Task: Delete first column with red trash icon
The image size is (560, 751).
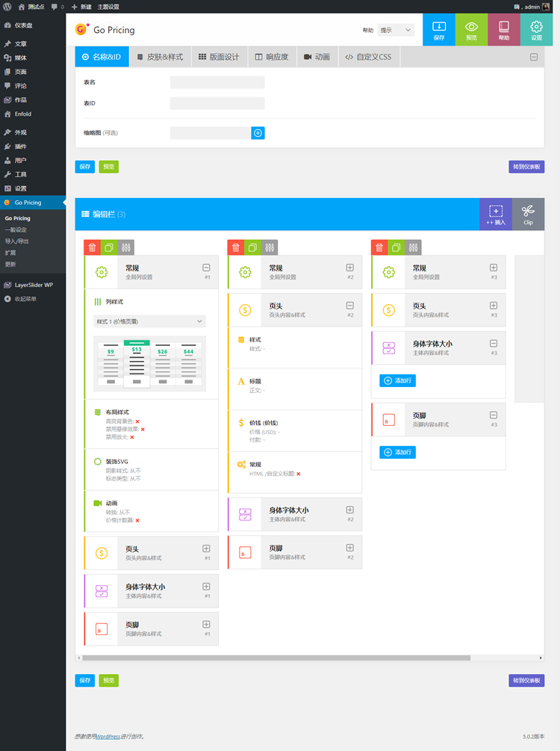Action: click(x=93, y=247)
